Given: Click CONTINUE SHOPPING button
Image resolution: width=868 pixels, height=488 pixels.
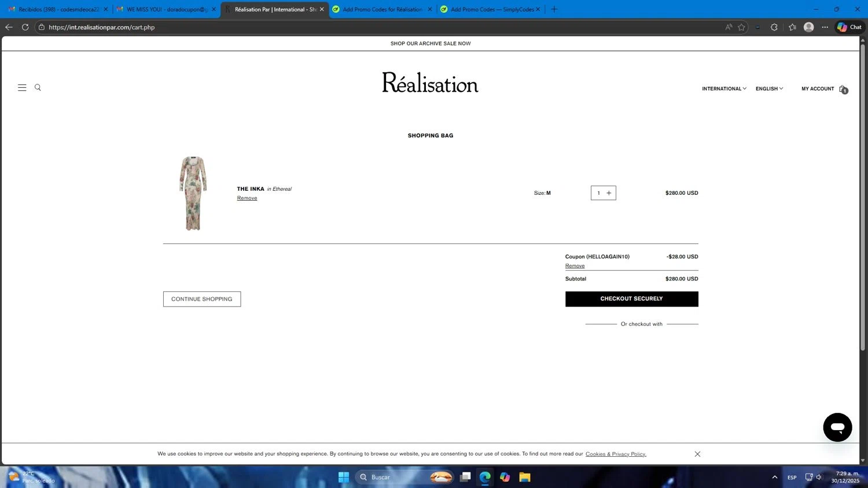Looking at the screenshot, I should click(x=202, y=299).
